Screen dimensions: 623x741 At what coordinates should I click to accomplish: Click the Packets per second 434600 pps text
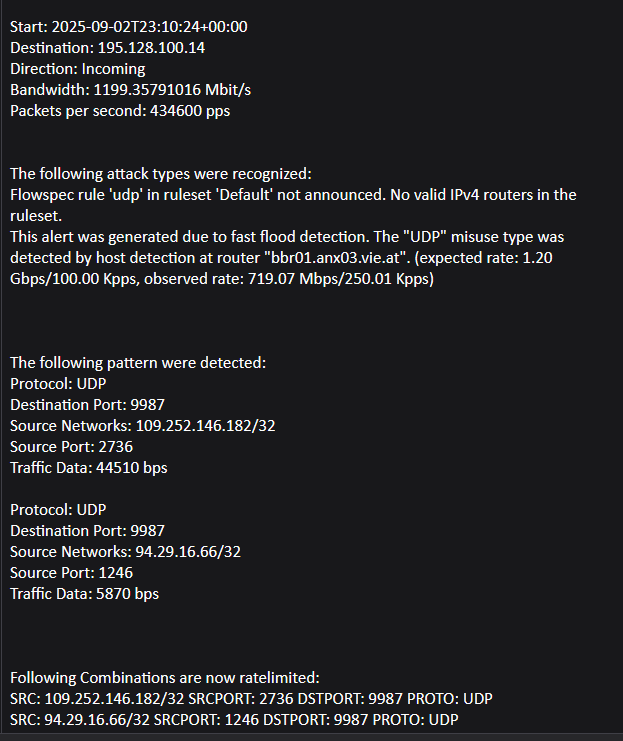click(120, 111)
